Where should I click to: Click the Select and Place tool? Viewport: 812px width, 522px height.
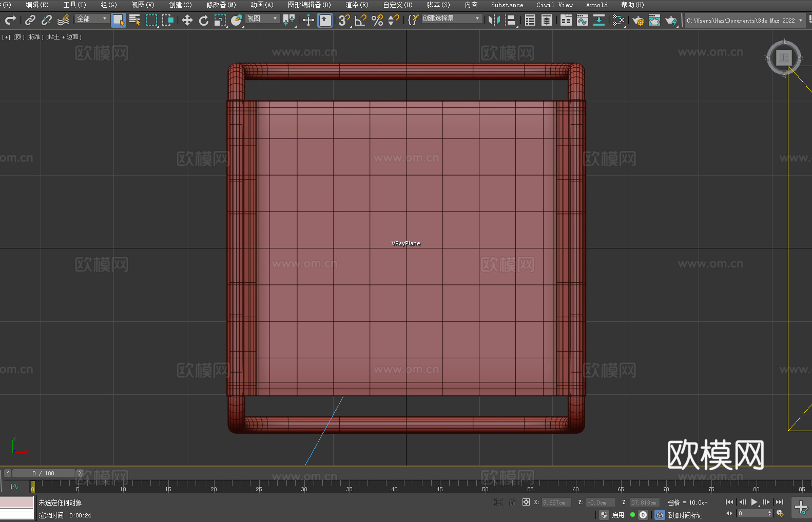[237, 20]
